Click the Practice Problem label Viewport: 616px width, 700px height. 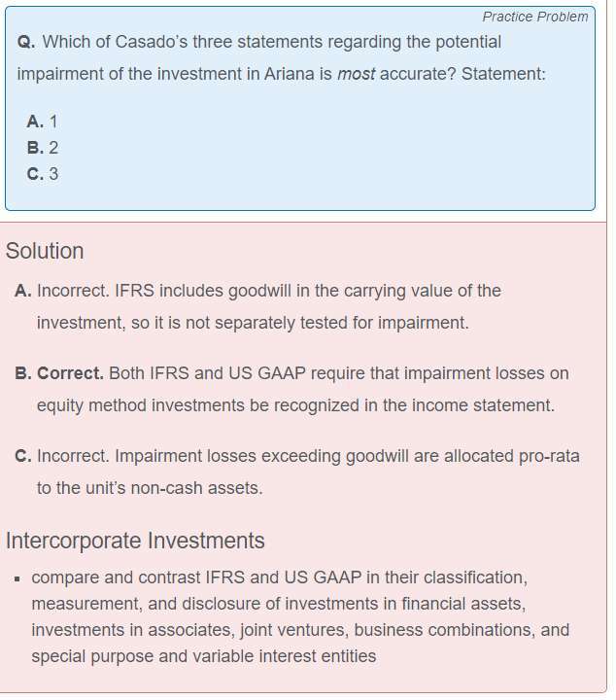tap(534, 17)
